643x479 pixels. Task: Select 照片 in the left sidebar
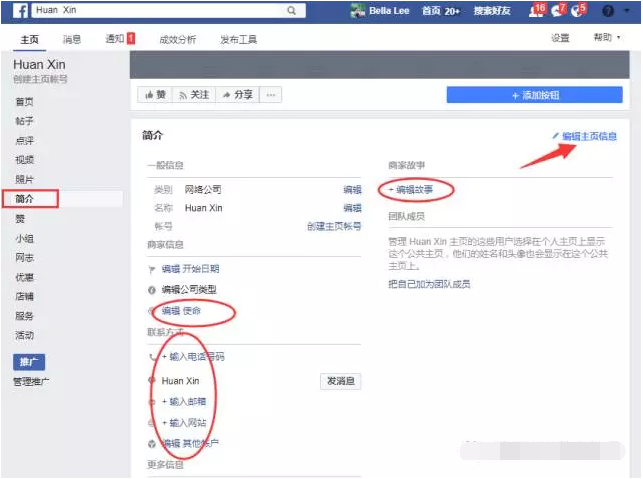click(24, 179)
